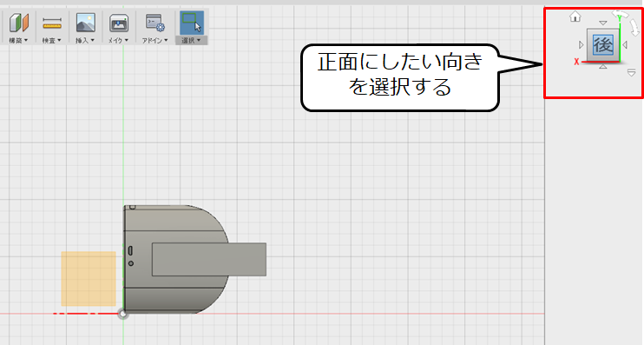The image size is (644, 345).
Task: Click the ViewCube right triangle arrow
Action: (x=625, y=44)
